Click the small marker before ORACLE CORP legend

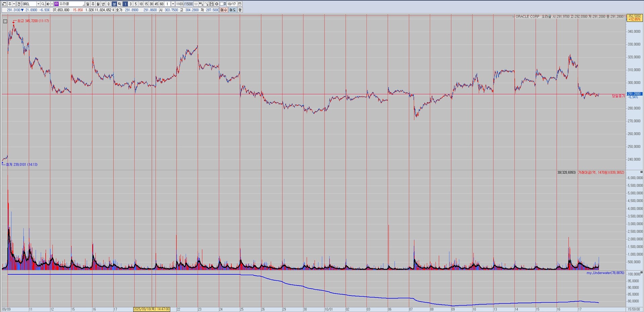tap(514, 16)
